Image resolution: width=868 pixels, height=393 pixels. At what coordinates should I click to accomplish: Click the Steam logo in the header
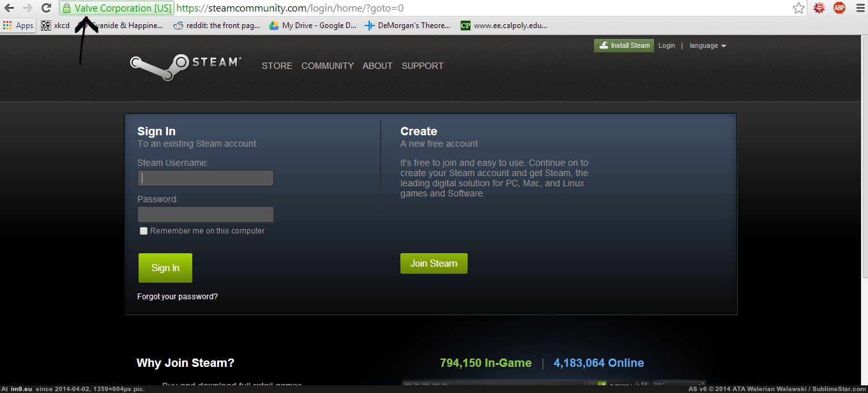185,66
